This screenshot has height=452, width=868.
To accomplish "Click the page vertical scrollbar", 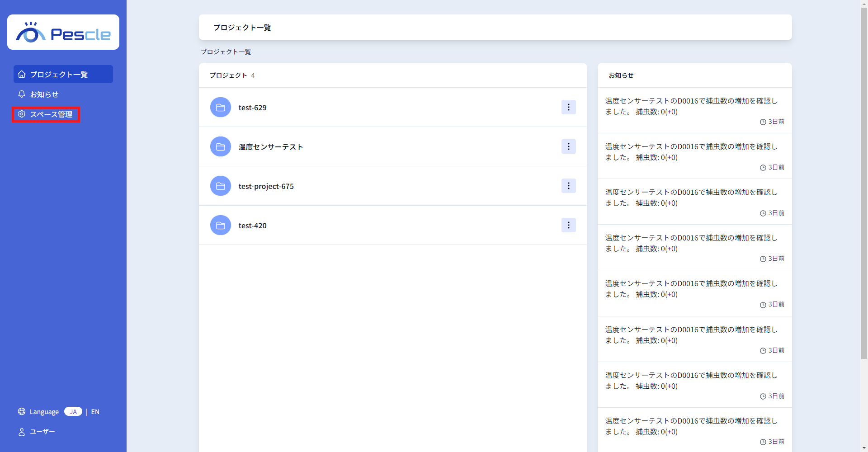I will pyautogui.click(x=864, y=181).
